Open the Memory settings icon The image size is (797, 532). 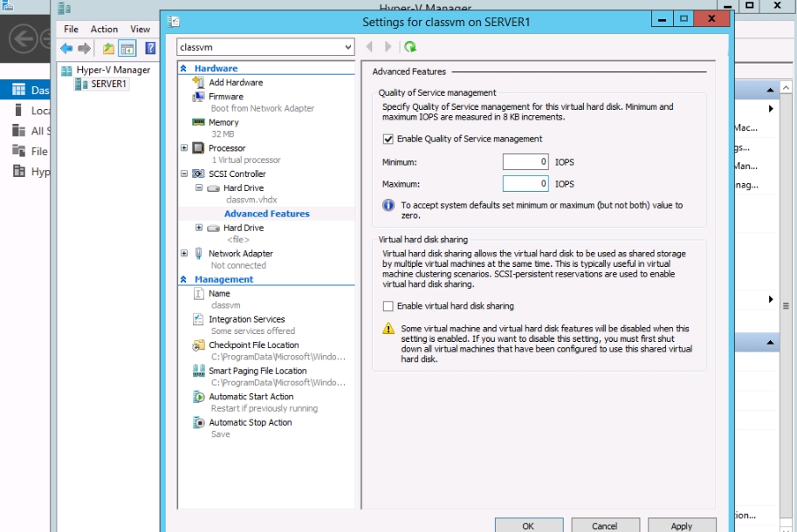pyautogui.click(x=198, y=123)
